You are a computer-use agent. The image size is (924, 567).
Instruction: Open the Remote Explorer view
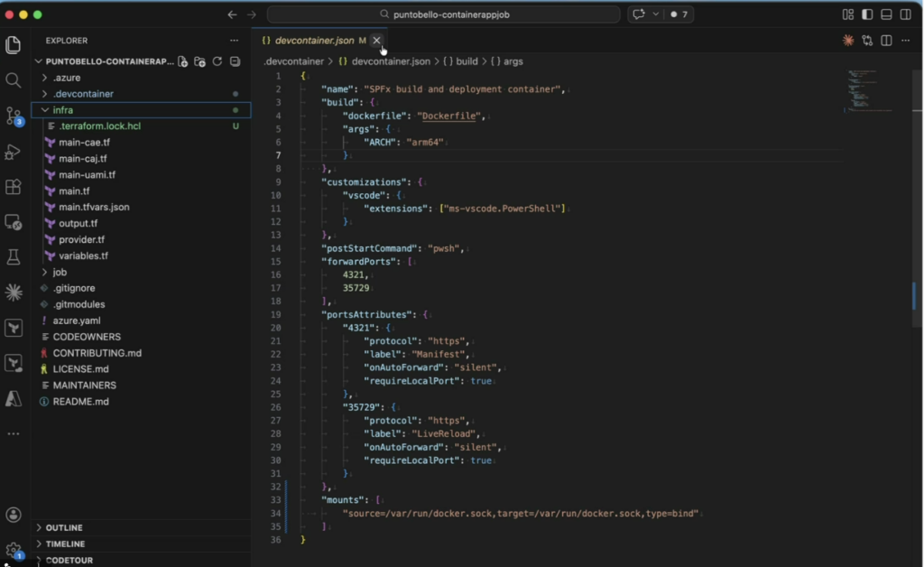click(14, 222)
